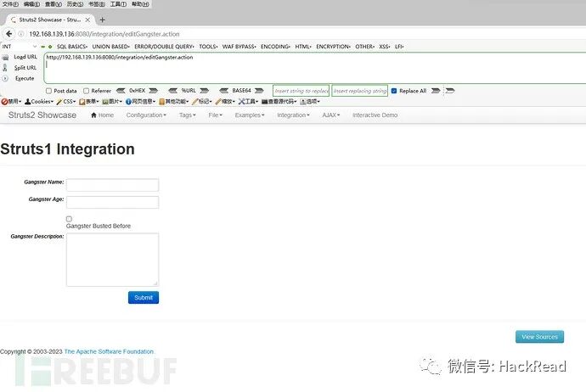The height and width of the screenshot is (392, 586).
Task: Uncheck the Replace All checkbox
Action: click(x=394, y=91)
